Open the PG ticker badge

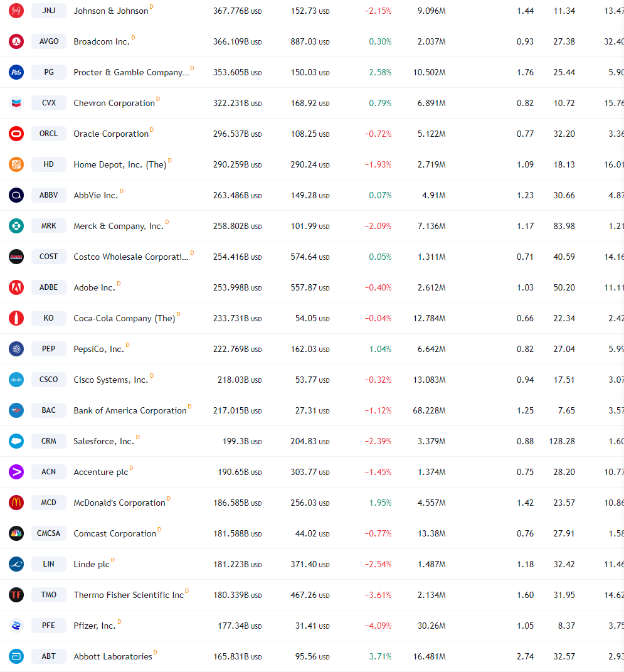pyautogui.click(x=49, y=72)
